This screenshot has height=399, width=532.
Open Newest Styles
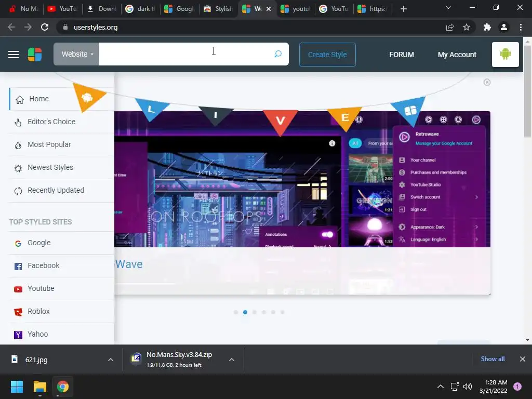click(x=61, y=167)
